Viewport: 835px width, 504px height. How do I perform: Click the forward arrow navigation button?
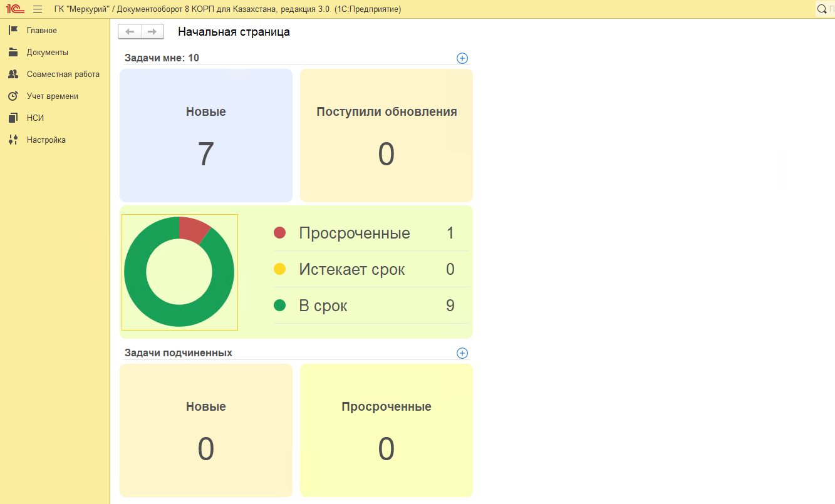(x=152, y=32)
